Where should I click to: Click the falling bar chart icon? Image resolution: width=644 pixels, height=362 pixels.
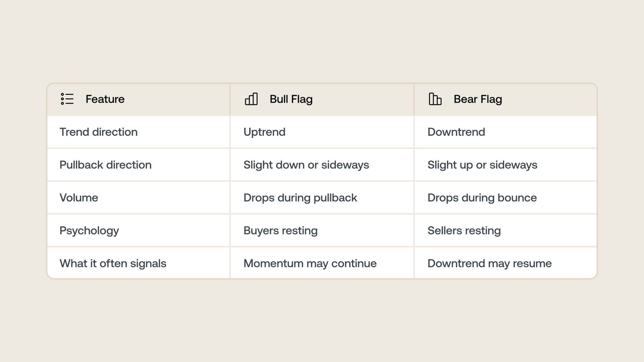point(435,99)
